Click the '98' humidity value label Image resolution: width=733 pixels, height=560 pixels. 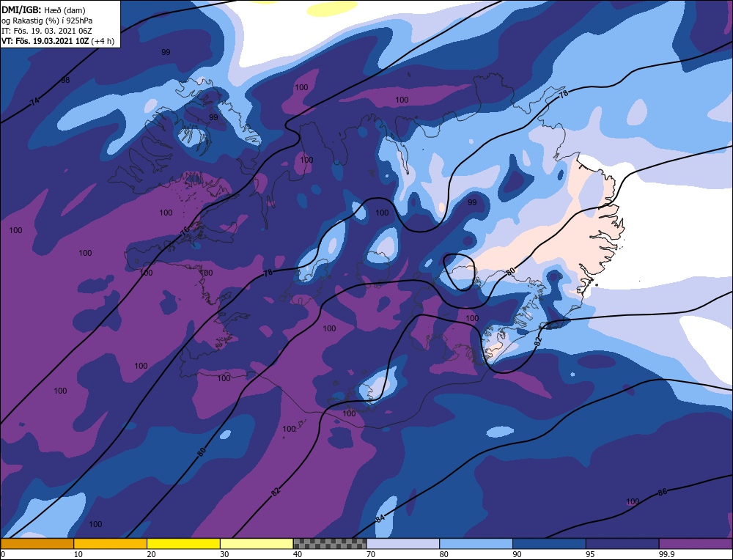pos(65,81)
